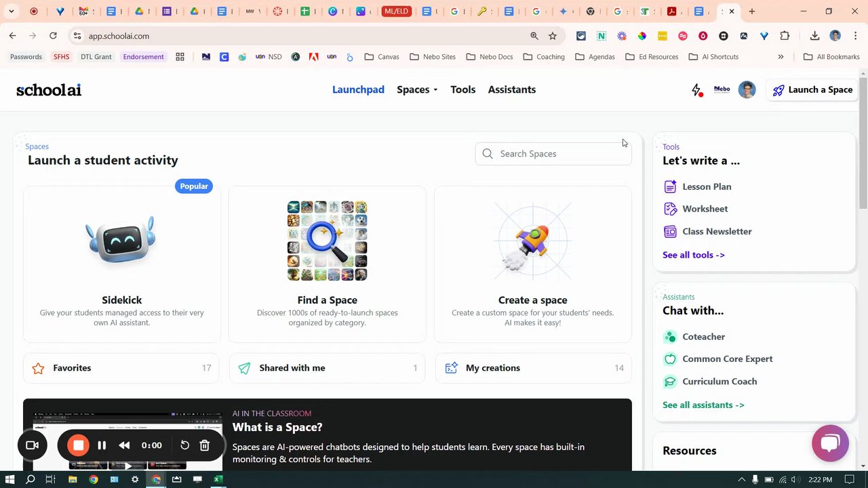Screen dimensions: 868x488
Task: Open the Windows Start menu
Action: [10, 479]
